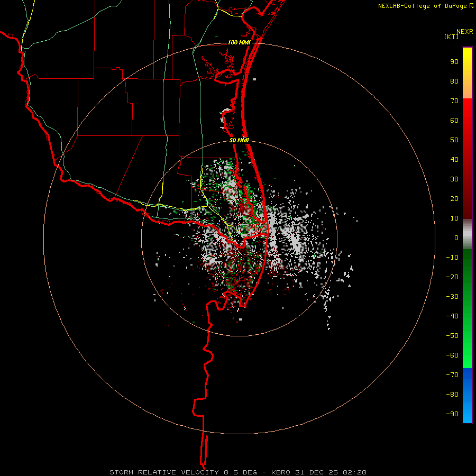
Task: Click the -90 value on the velocity scale
Action: coord(452,414)
